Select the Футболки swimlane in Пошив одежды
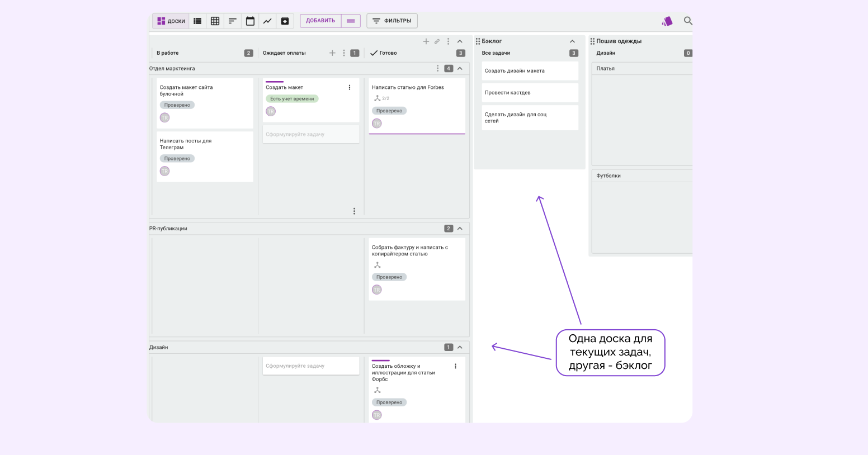 (x=608, y=176)
